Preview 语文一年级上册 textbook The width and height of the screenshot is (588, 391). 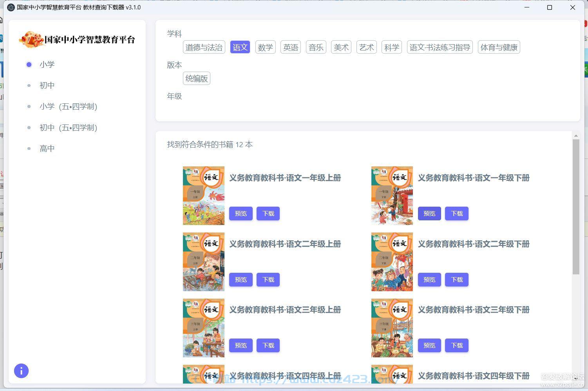pos(241,213)
